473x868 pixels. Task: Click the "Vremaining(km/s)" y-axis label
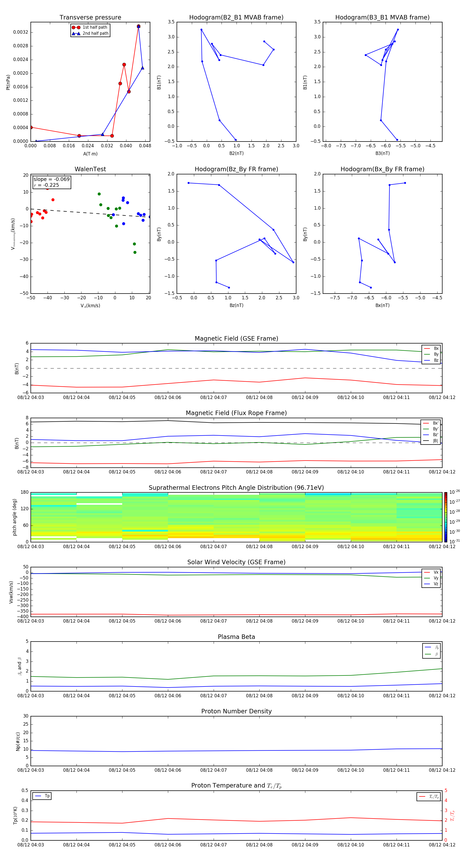tap(13, 234)
